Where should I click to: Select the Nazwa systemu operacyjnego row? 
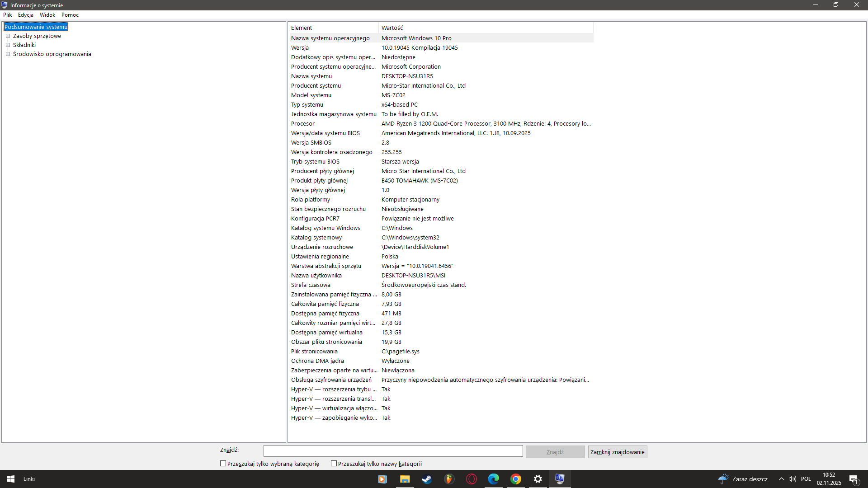[x=441, y=38]
